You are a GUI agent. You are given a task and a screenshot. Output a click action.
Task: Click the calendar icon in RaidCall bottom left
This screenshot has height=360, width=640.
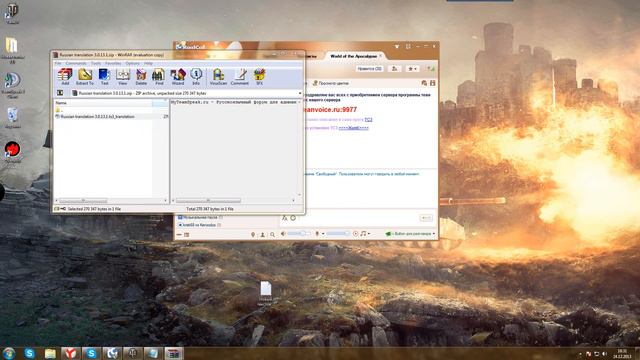(187, 235)
